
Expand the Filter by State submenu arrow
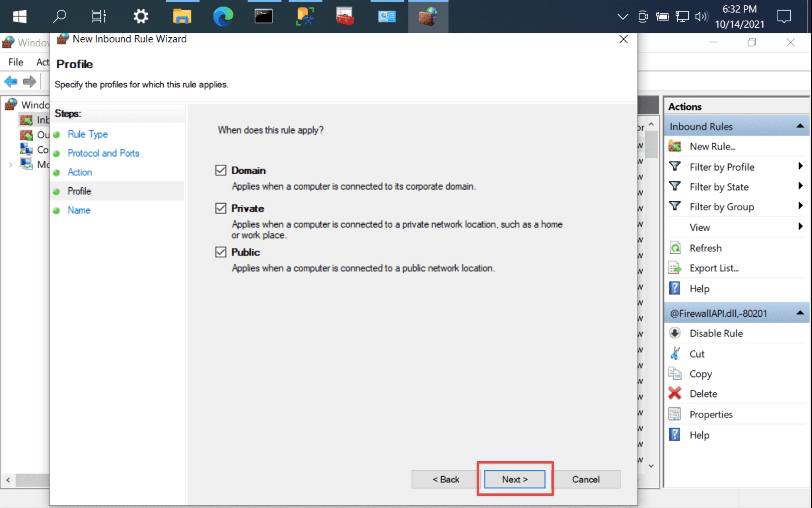tap(800, 186)
